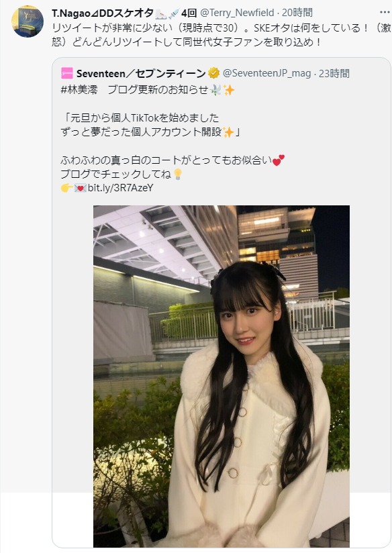Open T.Nagao's profile avatar picture
392x553 pixels.
(x=28, y=21)
